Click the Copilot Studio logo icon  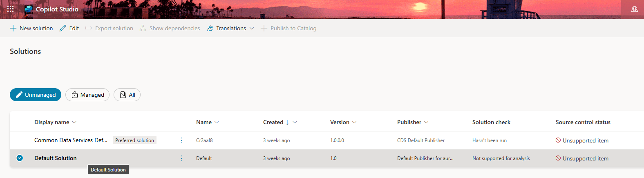[x=29, y=9]
